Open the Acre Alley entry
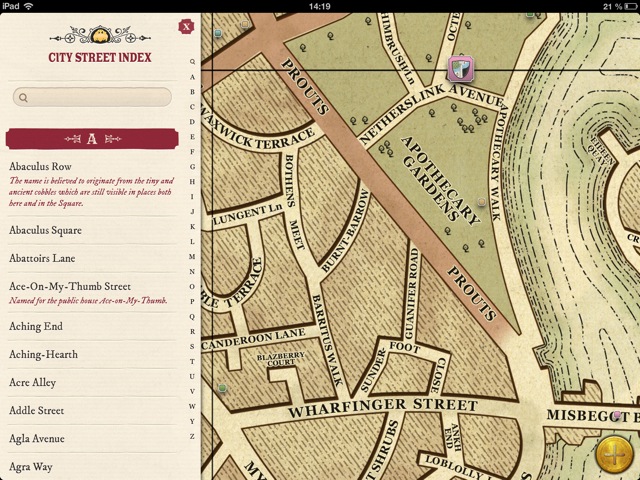640x480 pixels. coord(33,382)
